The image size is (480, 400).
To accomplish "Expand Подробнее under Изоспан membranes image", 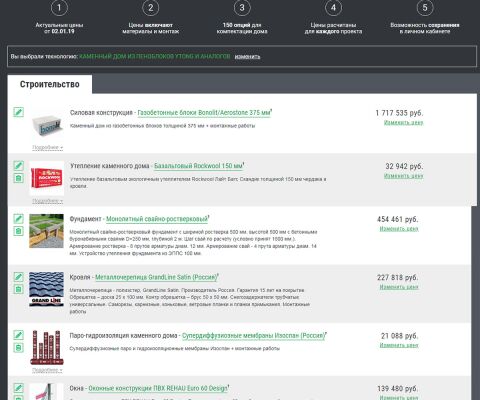I will click(x=47, y=370).
